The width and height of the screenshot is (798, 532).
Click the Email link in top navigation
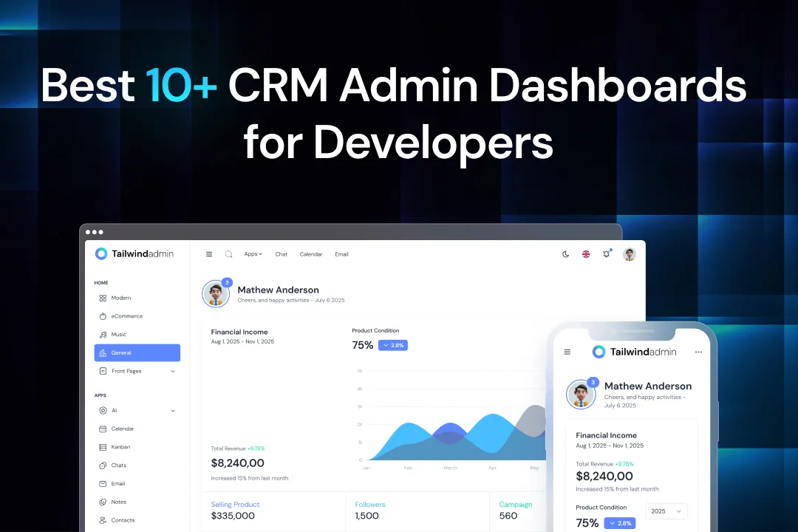[x=341, y=254]
